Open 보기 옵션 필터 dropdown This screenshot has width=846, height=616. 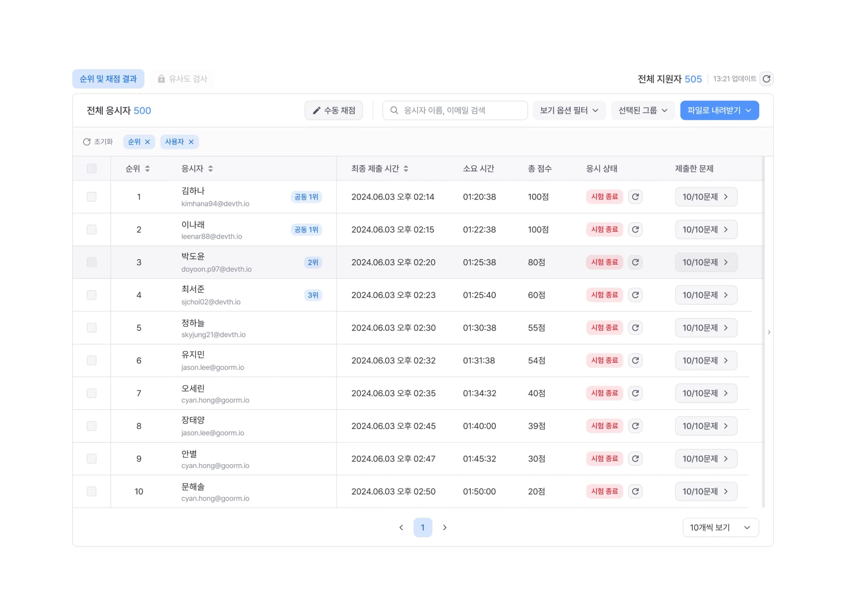(x=569, y=111)
